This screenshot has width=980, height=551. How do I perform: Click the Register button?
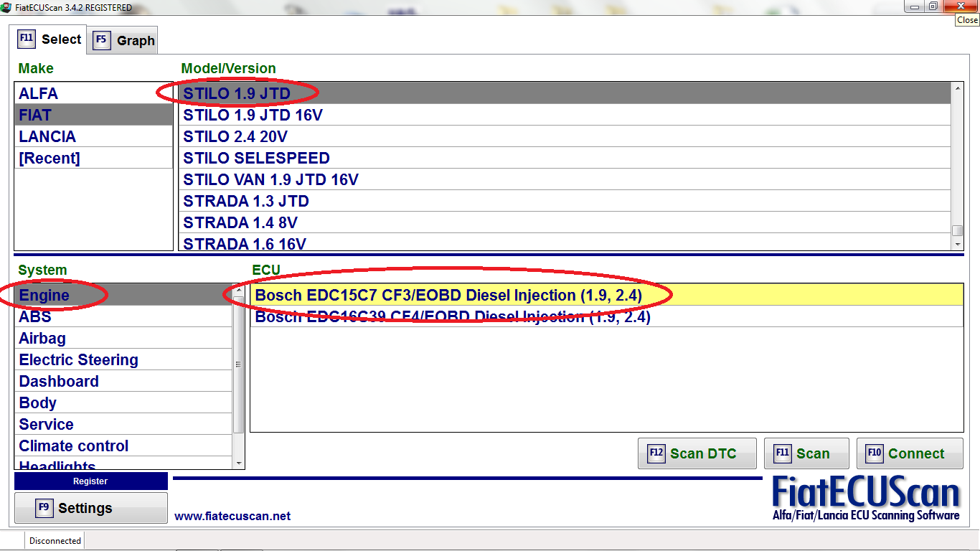click(91, 481)
